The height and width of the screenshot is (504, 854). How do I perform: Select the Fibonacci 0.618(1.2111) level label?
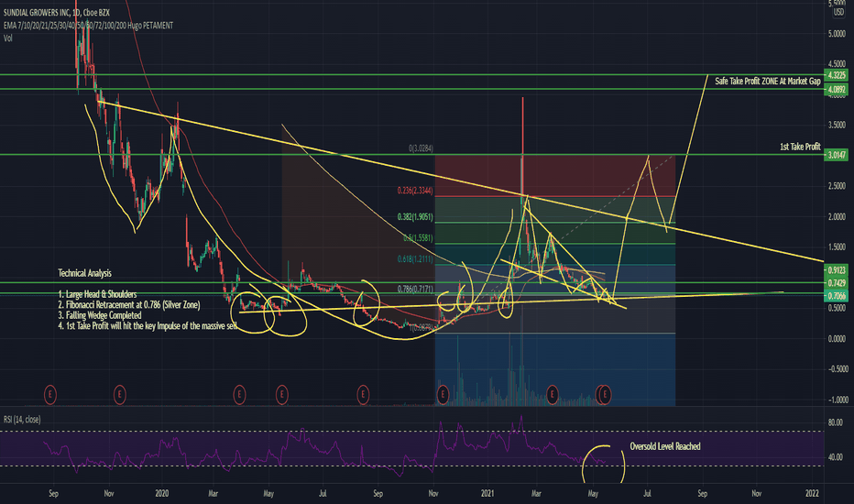pyautogui.click(x=415, y=259)
